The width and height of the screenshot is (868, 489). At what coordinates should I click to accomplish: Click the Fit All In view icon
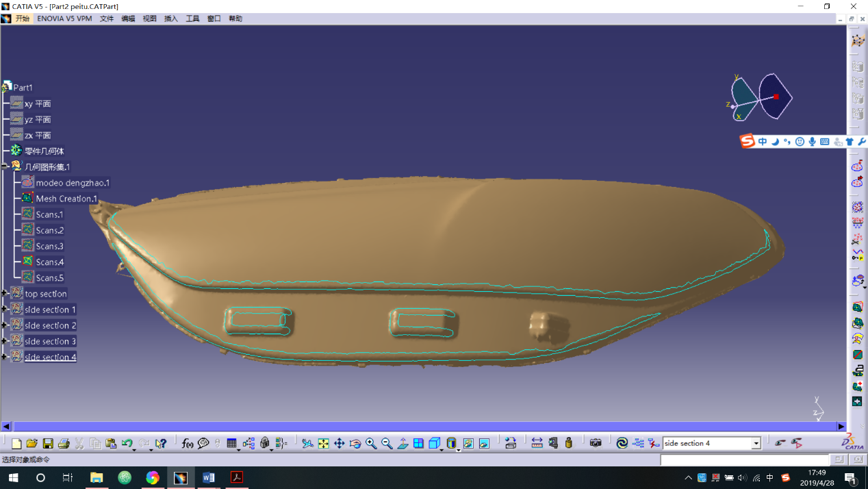click(x=324, y=444)
